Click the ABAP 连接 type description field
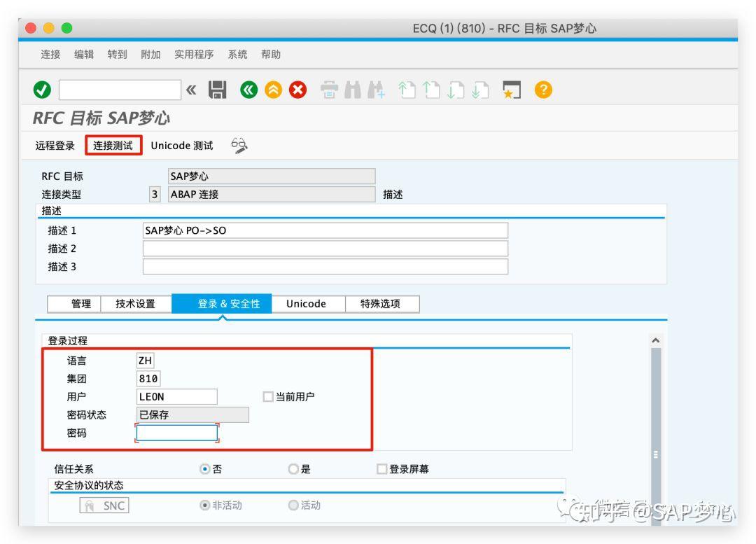756x544 pixels. (x=272, y=195)
